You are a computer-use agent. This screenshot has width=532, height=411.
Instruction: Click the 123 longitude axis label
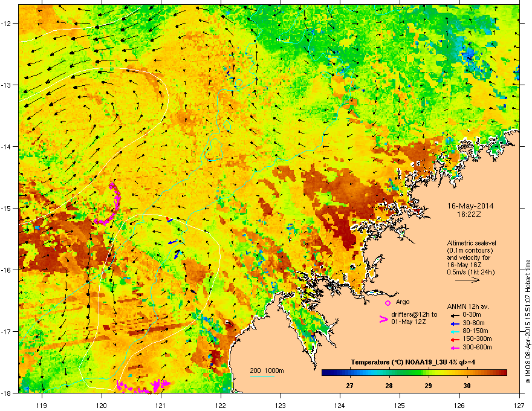click(x=281, y=405)
